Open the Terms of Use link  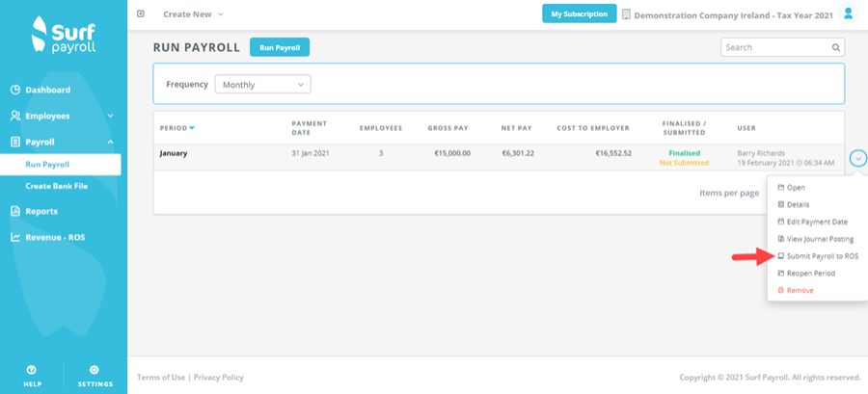pos(161,378)
